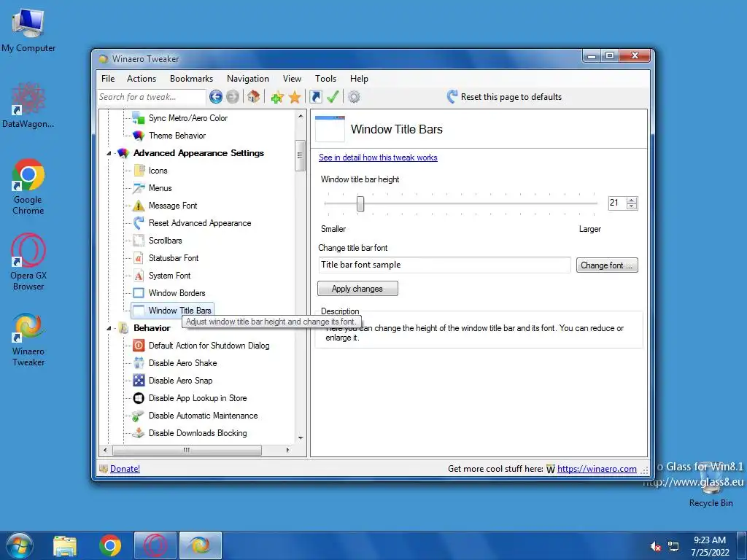The image size is (747, 560).
Task: Click the Menus item icon
Action: 139,188
